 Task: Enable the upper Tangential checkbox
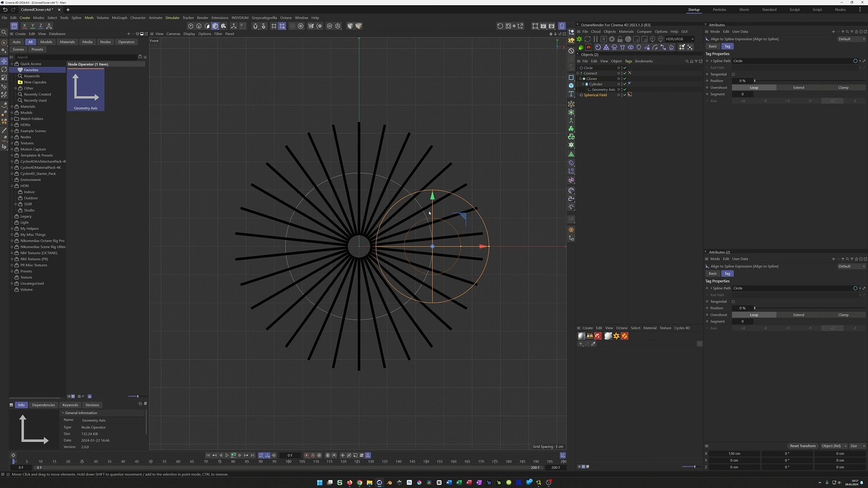tap(733, 74)
